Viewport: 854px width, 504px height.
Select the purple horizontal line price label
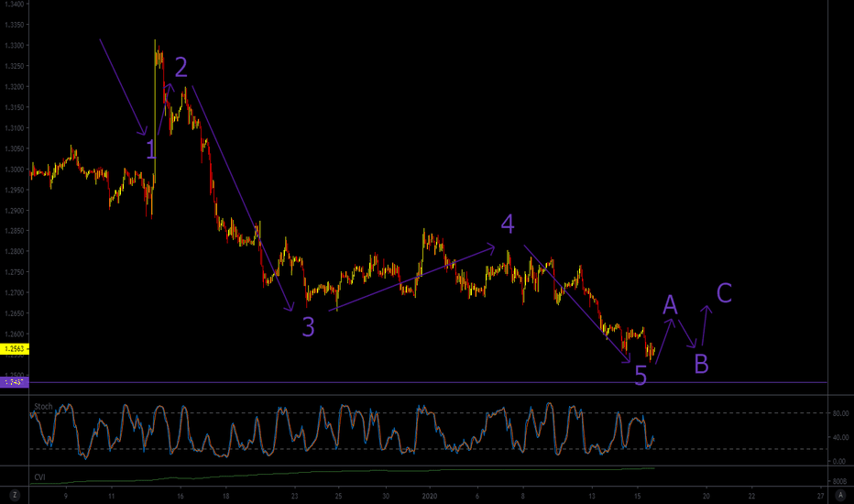(x=15, y=381)
